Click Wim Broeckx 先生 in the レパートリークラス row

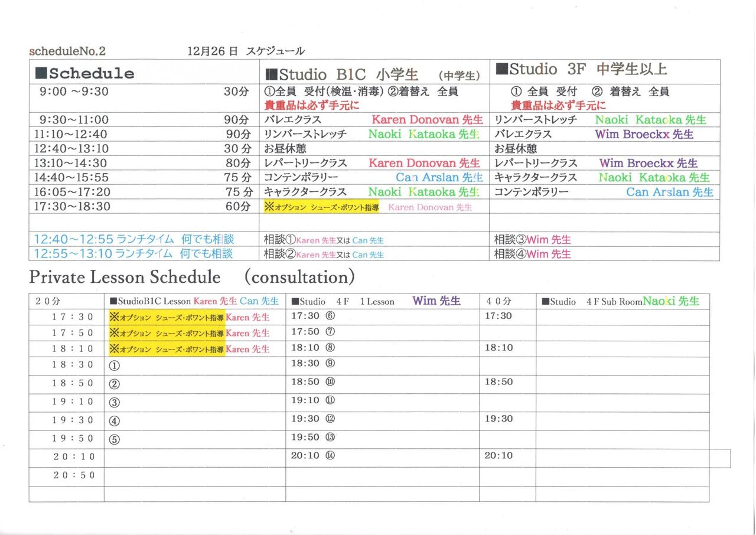click(x=648, y=163)
